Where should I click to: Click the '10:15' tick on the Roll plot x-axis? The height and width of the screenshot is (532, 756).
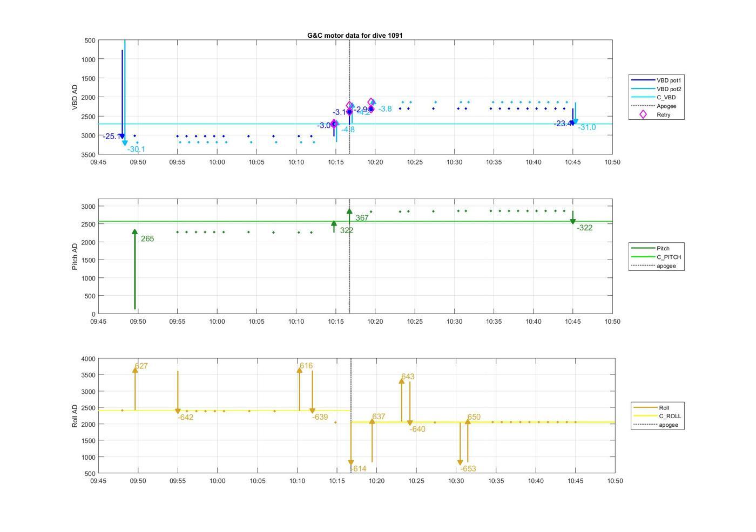(x=337, y=481)
